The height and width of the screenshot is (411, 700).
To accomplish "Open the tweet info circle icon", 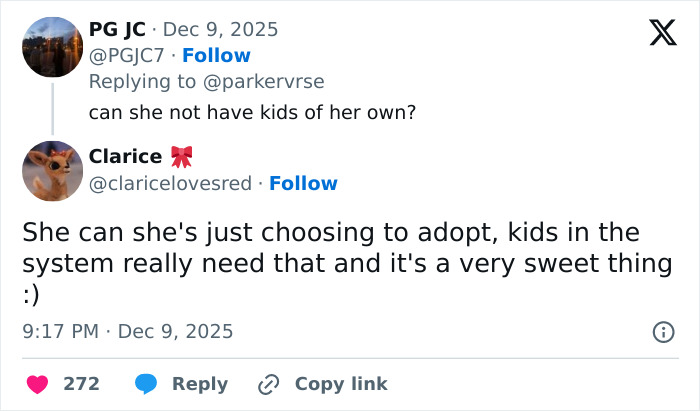I will [662, 331].
